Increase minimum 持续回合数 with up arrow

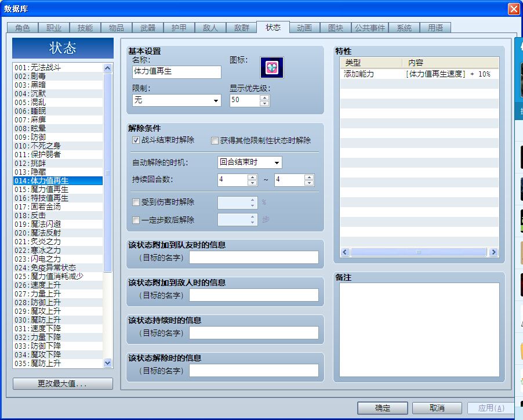click(x=252, y=177)
